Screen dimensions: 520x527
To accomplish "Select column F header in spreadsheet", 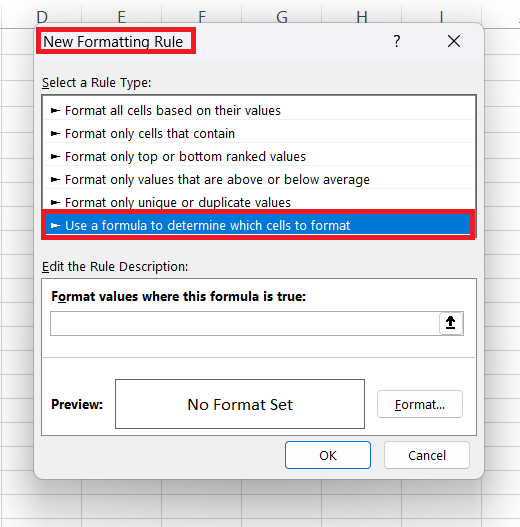I will (202, 16).
